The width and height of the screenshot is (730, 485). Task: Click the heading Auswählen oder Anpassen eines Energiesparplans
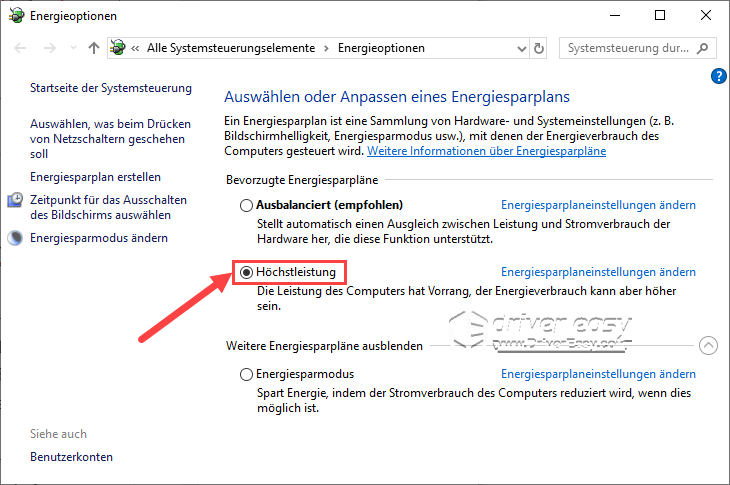(397, 97)
